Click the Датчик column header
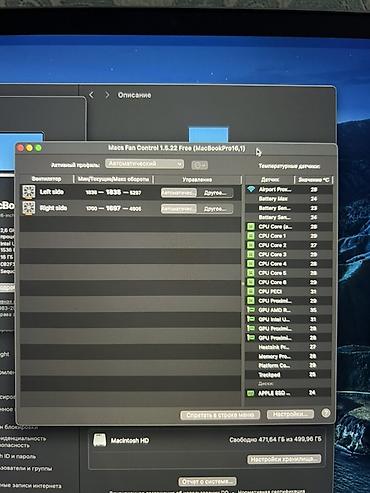The image size is (370, 493). (x=270, y=180)
